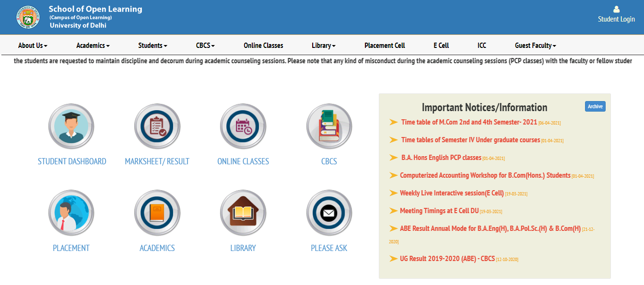This screenshot has height=285, width=644.
Task: Open the STUDENT DASHBOARD text link
Action: tap(72, 161)
